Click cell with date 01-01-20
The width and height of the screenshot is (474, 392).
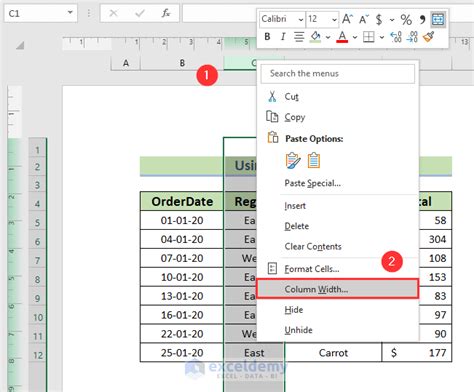(182, 220)
